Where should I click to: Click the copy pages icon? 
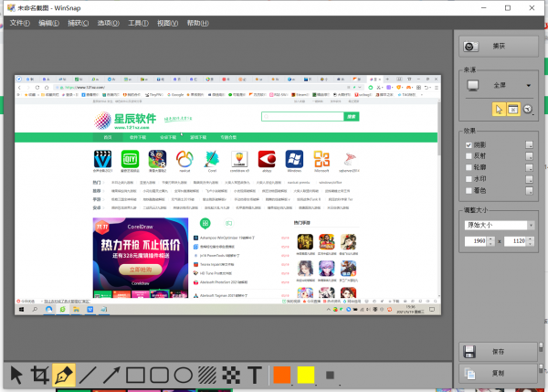click(x=469, y=374)
